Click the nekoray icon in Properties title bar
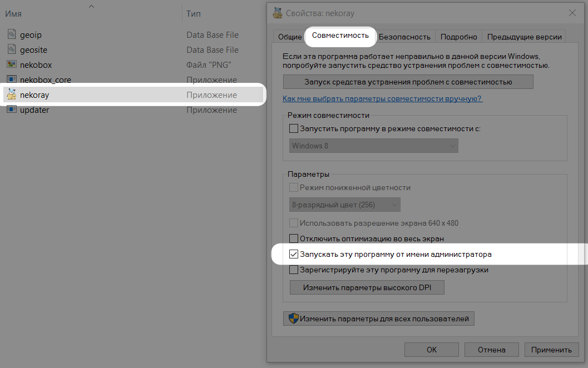This screenshot has height=368, width=588. point(278,13)
